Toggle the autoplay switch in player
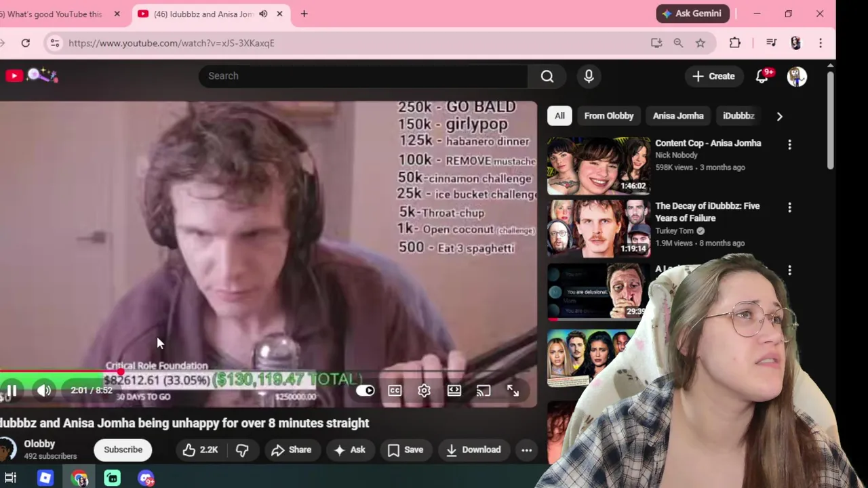Screen dimensions: 868x488 (365, 390)
